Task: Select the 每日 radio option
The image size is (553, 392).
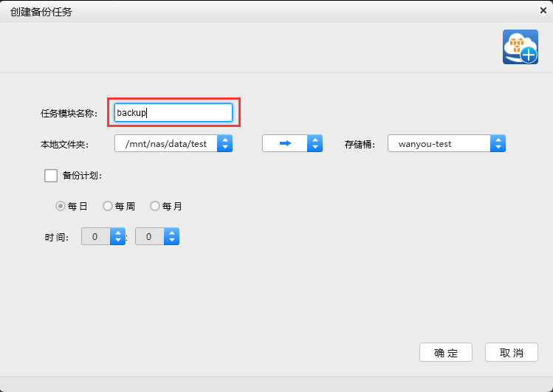Action: (61, 206)
